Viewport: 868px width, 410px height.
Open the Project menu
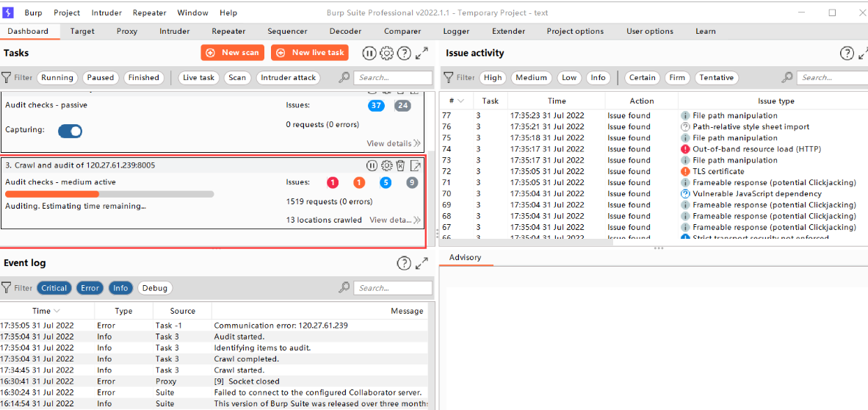66,12
